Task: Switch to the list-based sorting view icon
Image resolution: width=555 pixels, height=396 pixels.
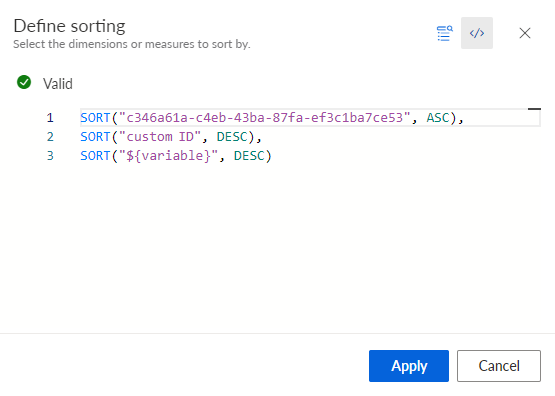Action: click(x=445, y=33)
